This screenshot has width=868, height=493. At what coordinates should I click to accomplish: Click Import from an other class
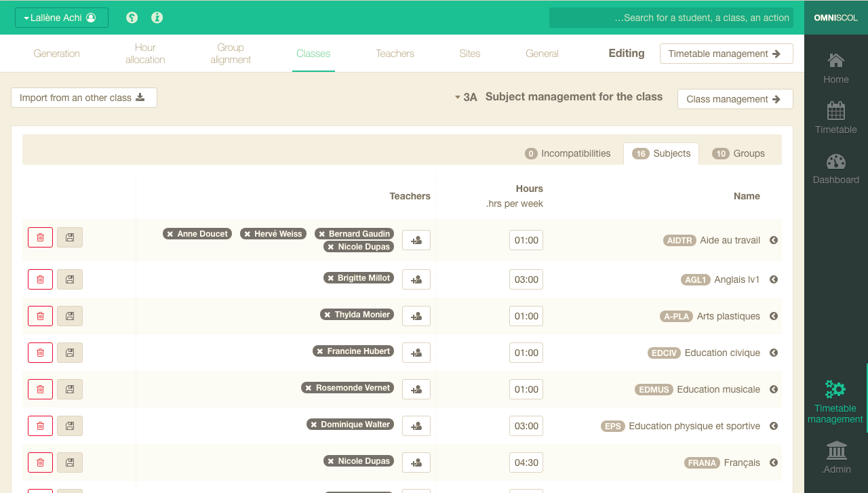coord(84,98)
